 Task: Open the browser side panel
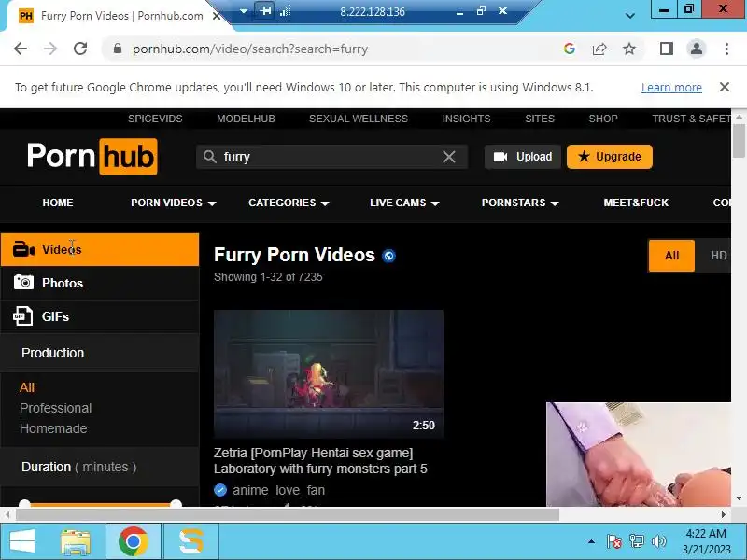coord(667,49)
